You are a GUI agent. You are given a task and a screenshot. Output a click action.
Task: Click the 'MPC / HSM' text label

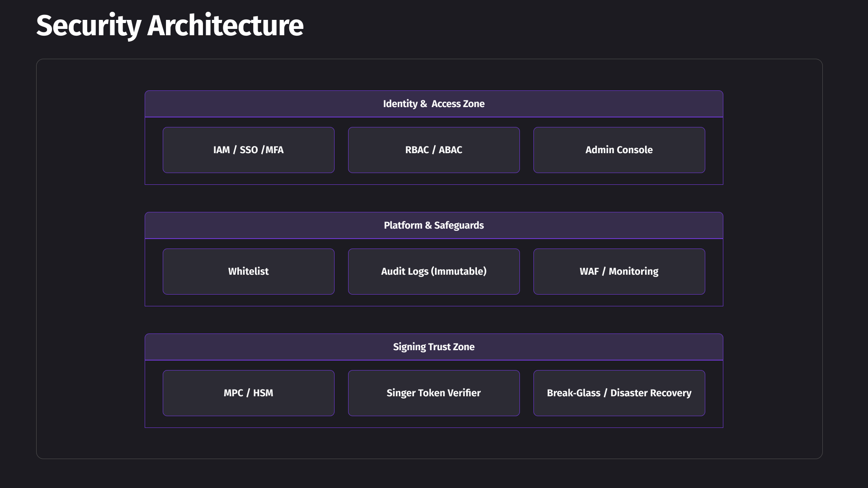coord(248,393)
